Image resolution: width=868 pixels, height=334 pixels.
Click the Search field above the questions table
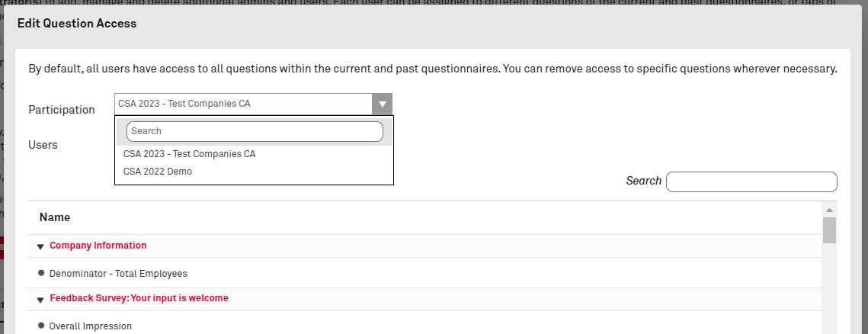(751, 181)
